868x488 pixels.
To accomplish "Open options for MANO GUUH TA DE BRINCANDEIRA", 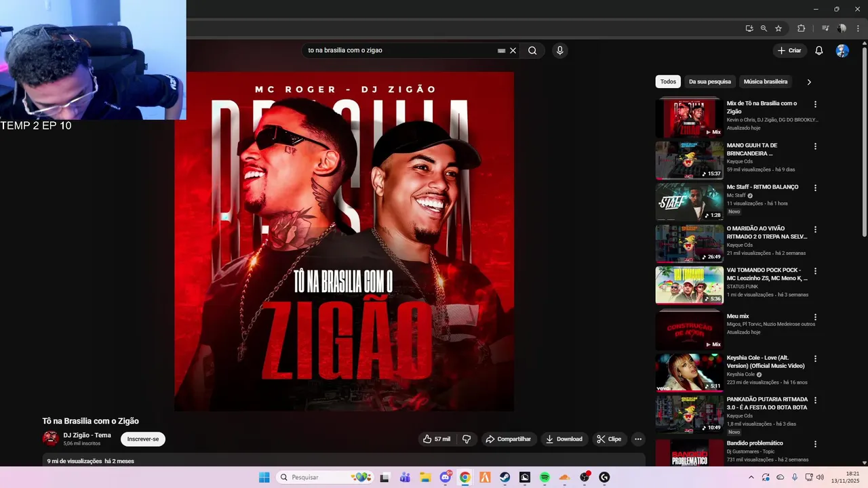I will click(x=815, y=146).
